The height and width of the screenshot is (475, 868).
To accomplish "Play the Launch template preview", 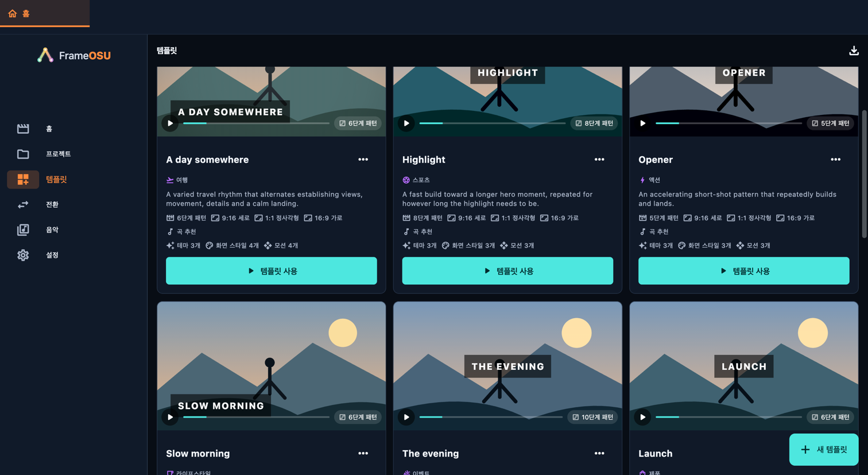I will pos(643,417).
